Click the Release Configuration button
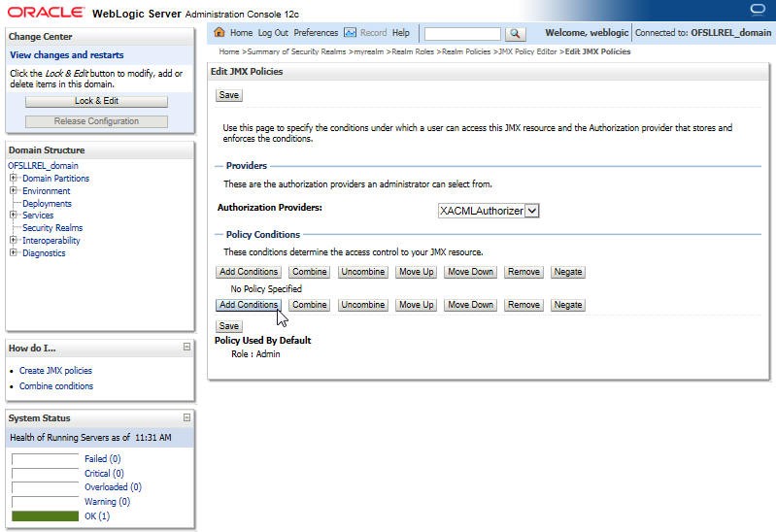776x532 pixels. [x=96, y=121]
